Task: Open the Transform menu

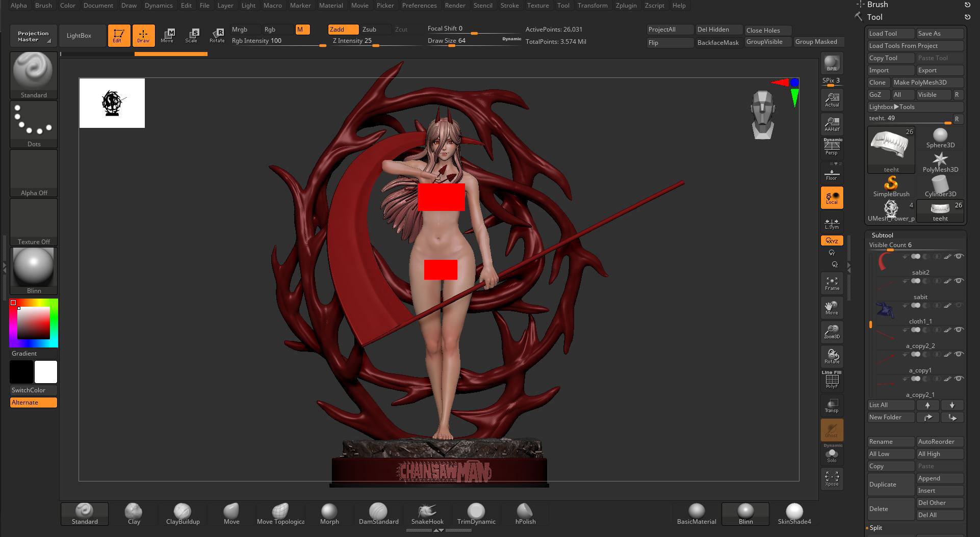Action: click(x=592, y=5)
